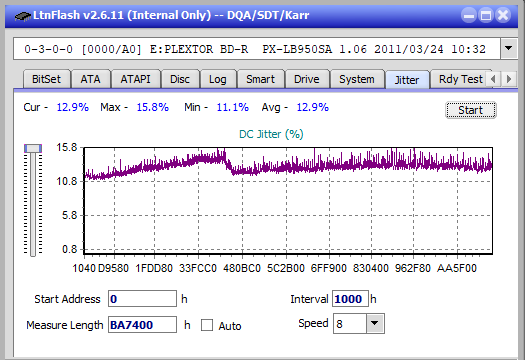Minimize the LtnFlash window
The height and width of the screenshot is (360, 525).
[x=469, y=15]
